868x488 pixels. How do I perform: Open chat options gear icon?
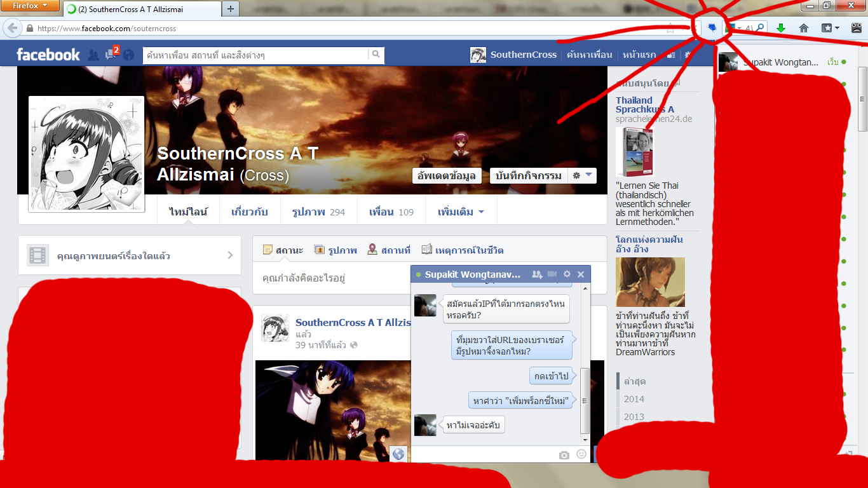coord(567,274)
